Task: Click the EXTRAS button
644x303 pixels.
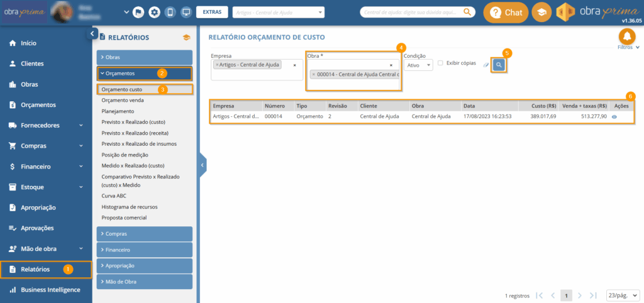Action: (212, 12)
